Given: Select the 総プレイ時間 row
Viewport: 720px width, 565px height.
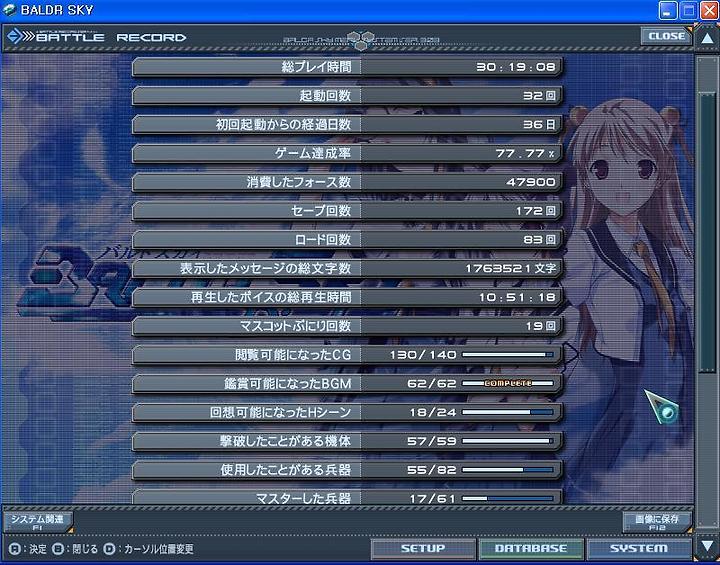Looking at the screenshot, I should [347, 67].
